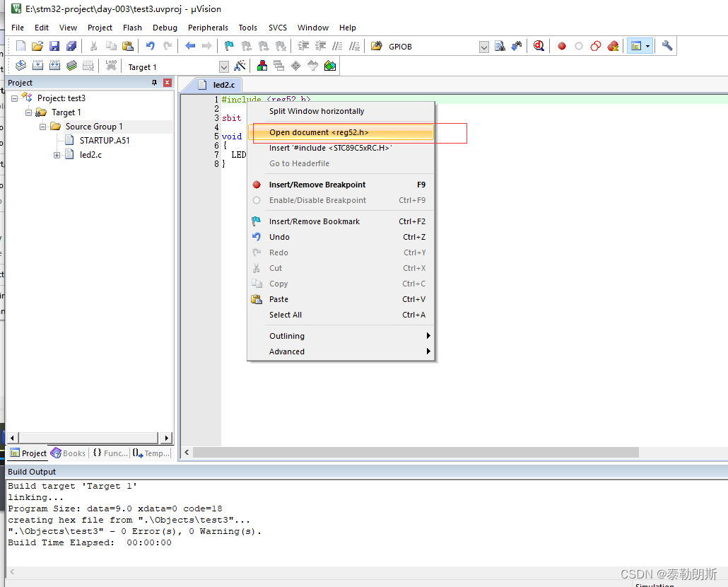728x587 pixels.
Task: Click the Indent selection icon
Action: tap(303, 46)
